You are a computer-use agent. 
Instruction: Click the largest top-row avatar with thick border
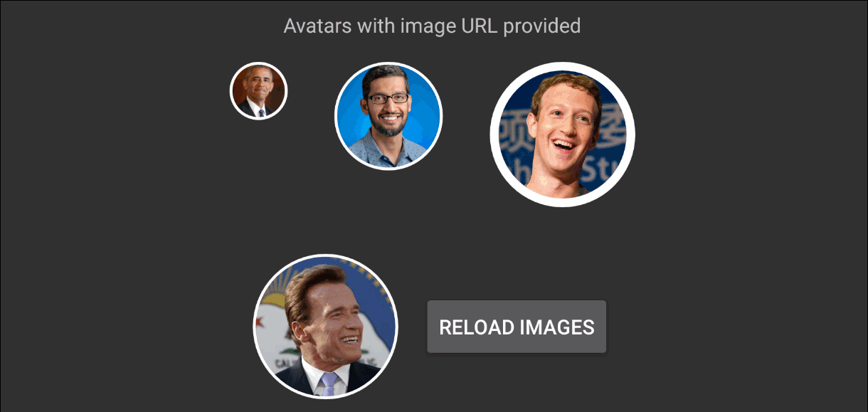562,134
